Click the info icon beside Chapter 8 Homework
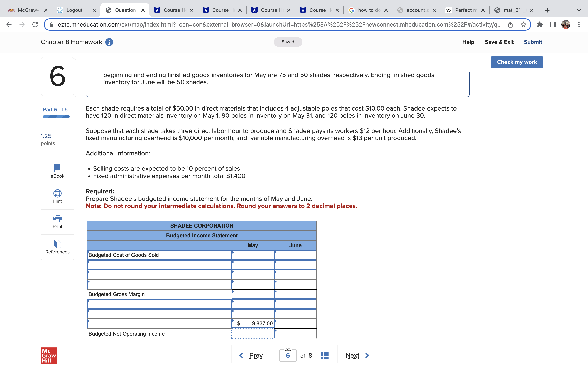Viewport: 588px width, 367px height. pos(109,42)
